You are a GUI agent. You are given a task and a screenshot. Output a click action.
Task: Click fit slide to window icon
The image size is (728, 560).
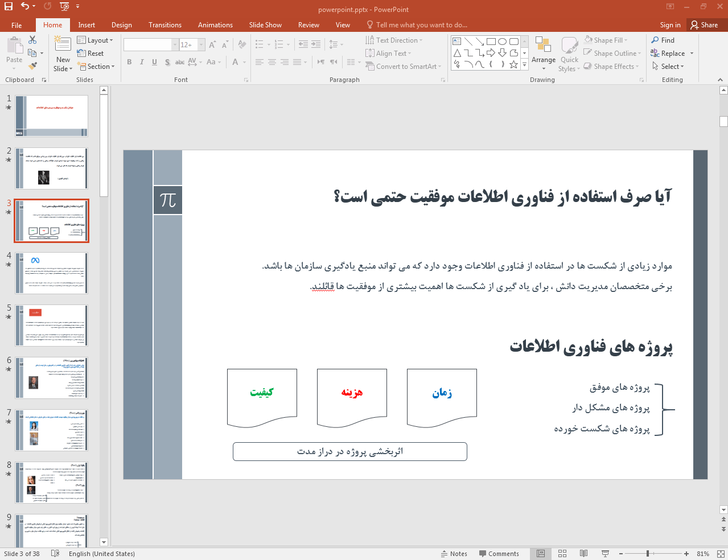coord(720,554)
